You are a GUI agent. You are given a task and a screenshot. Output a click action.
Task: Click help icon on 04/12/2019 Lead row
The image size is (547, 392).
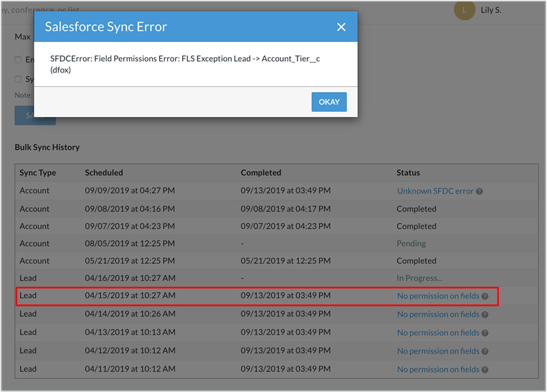point(485,351)
